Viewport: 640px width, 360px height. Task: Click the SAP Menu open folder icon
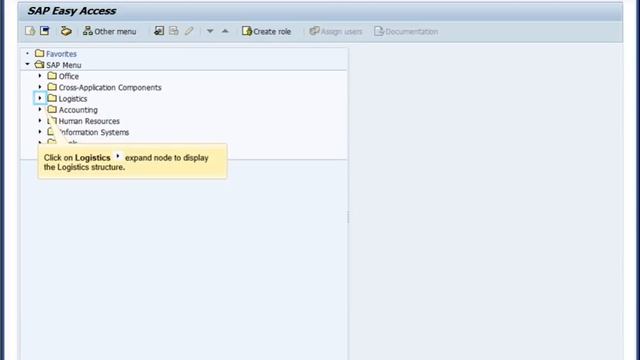click(40, 64)
